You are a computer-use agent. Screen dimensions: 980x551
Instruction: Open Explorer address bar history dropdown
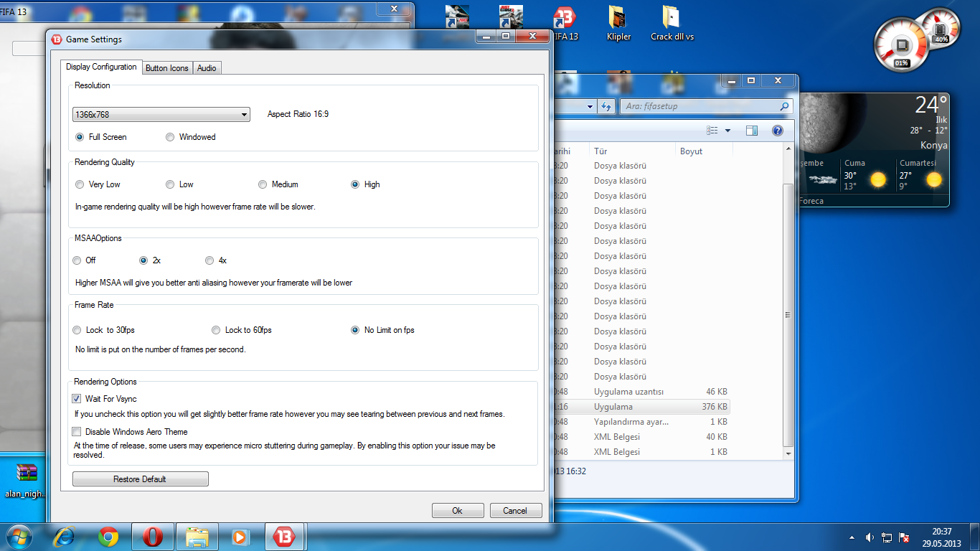590,106
